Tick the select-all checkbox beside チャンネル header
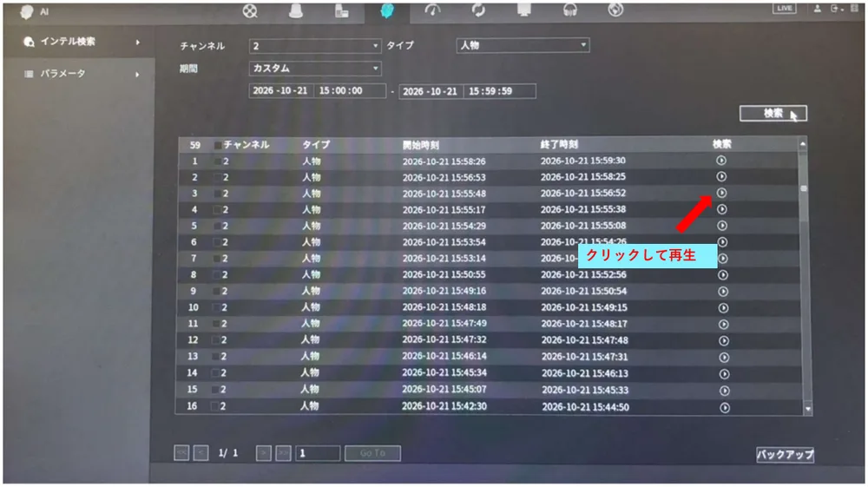Image resolution: width=868 pixels, height=487 pixels. pos(218,145)
